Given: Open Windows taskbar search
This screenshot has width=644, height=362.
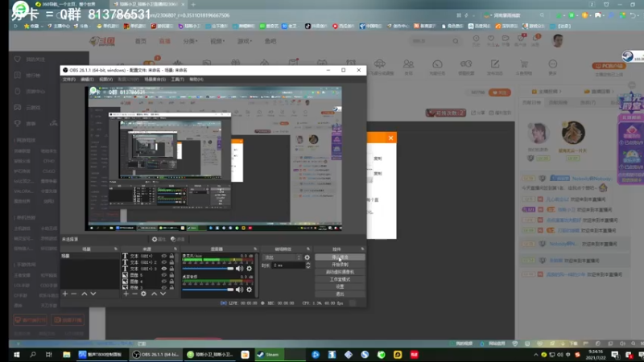Looking at the screenshot, I should 33,355.
